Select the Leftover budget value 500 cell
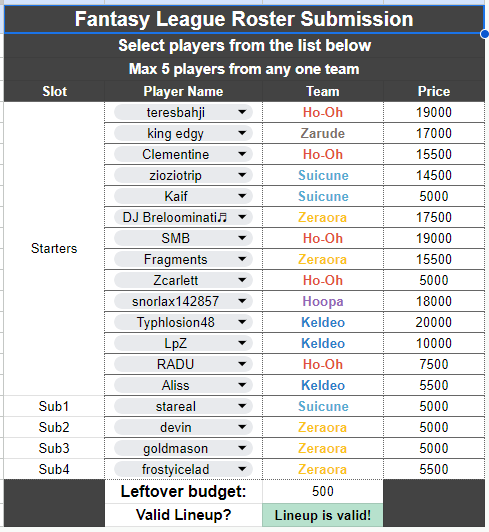 (x=323, y=491)
